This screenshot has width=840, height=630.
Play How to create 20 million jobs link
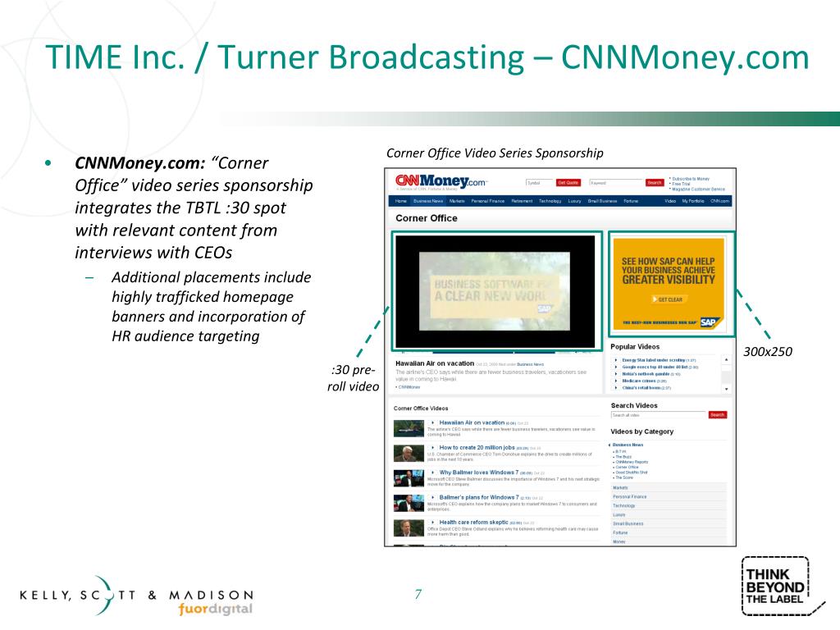477,447
